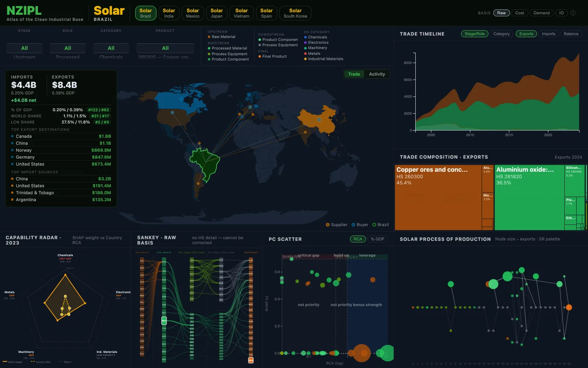Select the Trade map view button

[x=354, y=74]
